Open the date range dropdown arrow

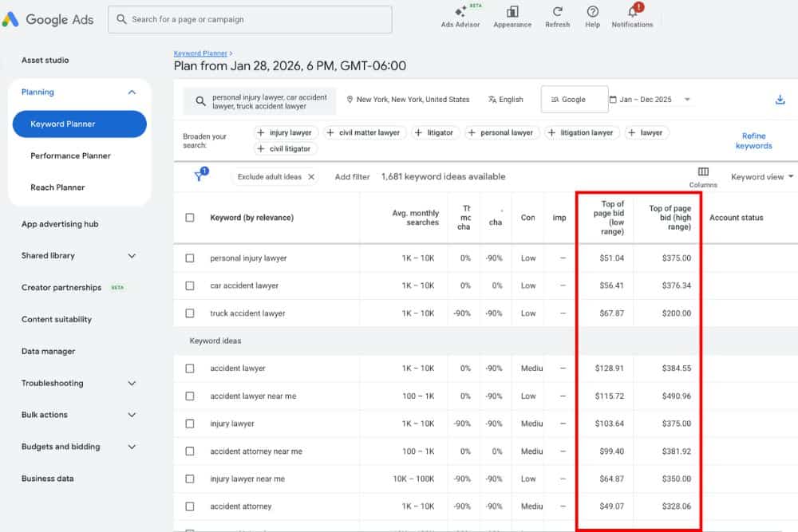click(x=687, y=100)
